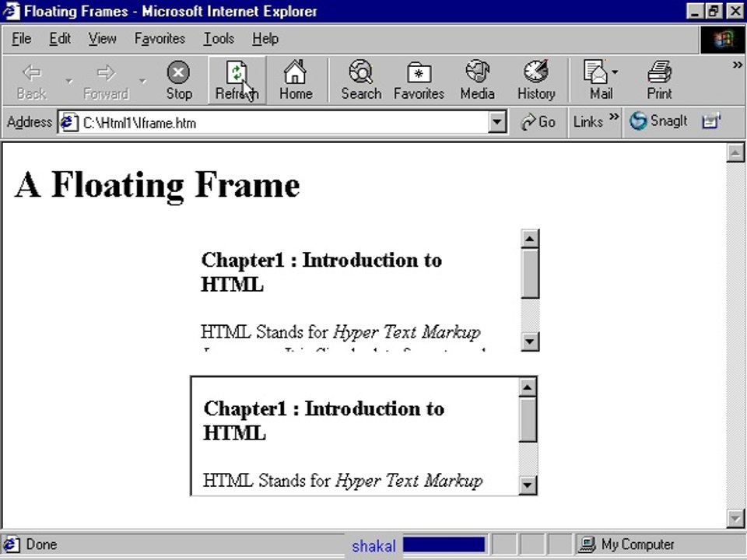The width and height of the screenshot is (747, 560).
Task: Show more toolbar buttons chevron
Action: pos(738,65)
